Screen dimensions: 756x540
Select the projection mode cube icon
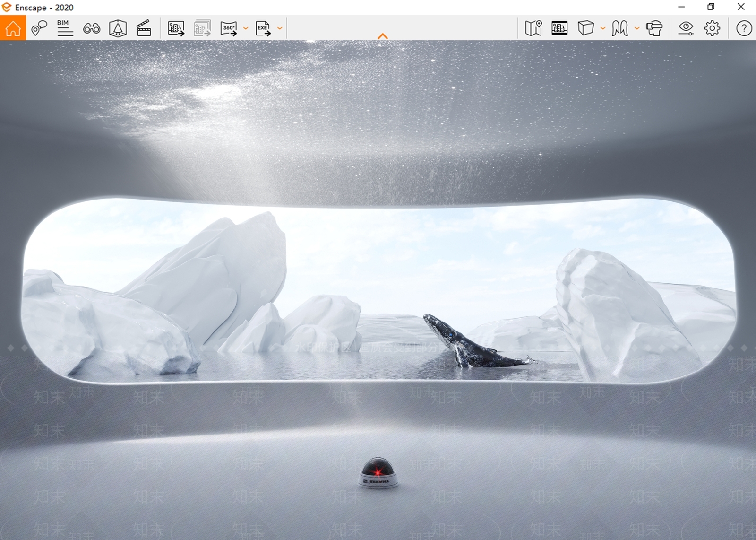pyautogui.click(x=586, y=28)
